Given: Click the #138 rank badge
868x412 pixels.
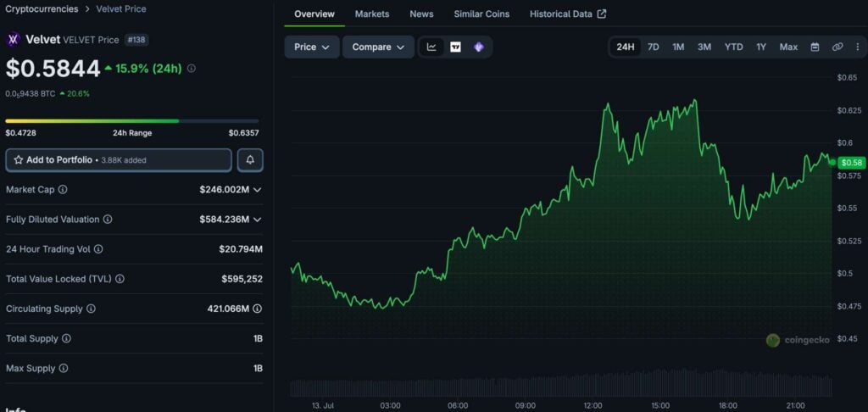Looking at the screenshot, I should pos(136,40).
